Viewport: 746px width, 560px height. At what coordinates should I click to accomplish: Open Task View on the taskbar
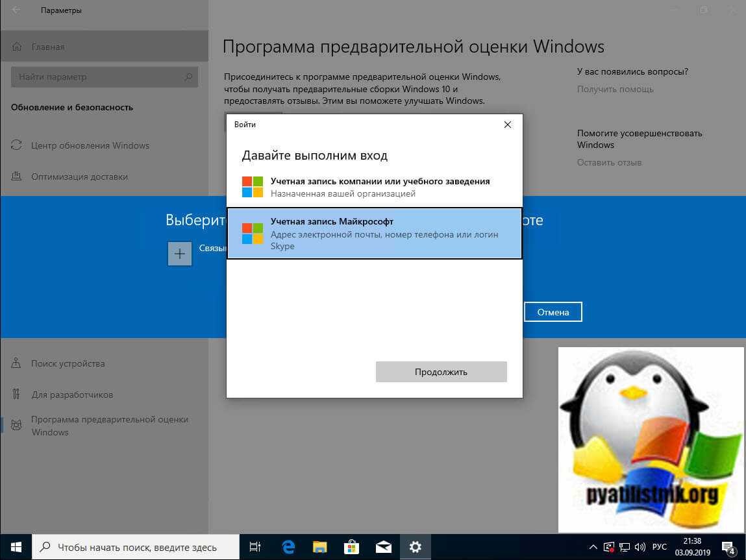pos(255,547)
